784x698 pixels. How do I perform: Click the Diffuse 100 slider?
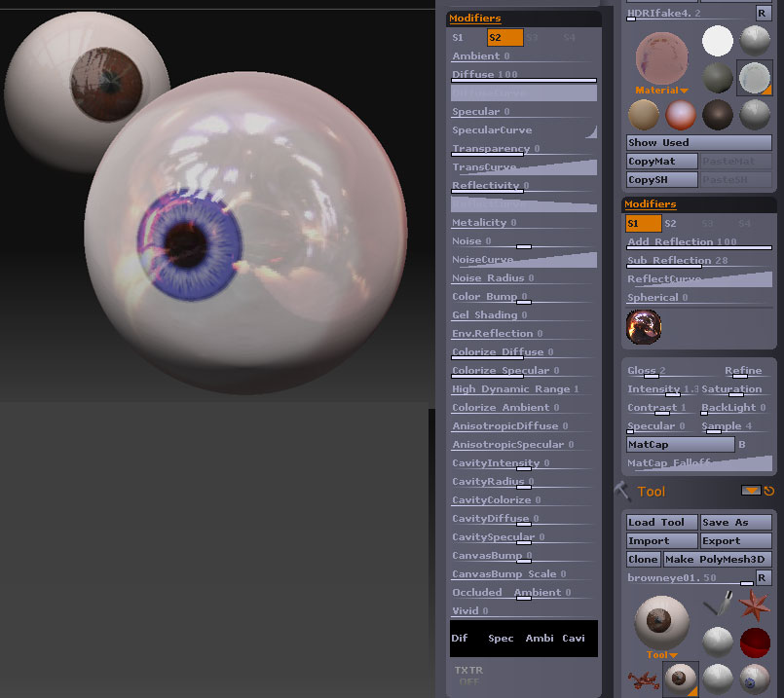tap(524, 74)
